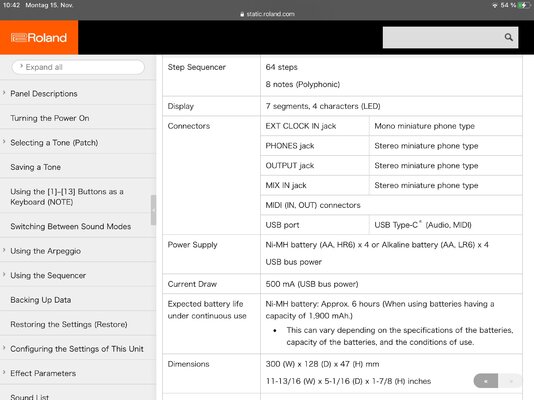
Task: Click the previous page arrow button
Action: [486, 381]
